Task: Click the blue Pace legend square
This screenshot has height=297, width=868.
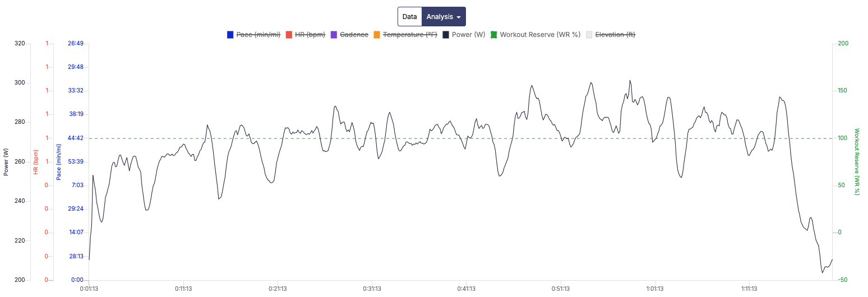Action: (230, 35)
